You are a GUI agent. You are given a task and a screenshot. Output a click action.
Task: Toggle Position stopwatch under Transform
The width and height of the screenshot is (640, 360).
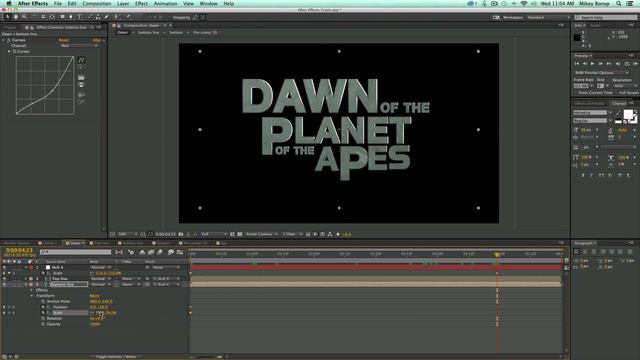point(43,307)
